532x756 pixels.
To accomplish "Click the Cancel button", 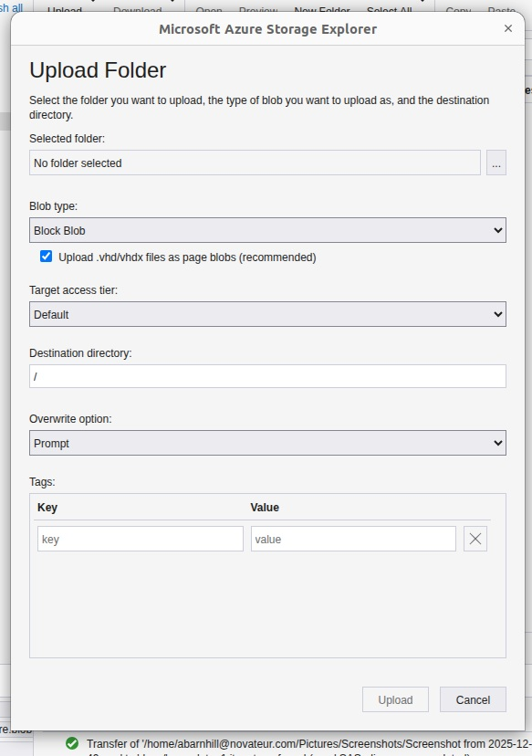I will (x=473, y=699).
